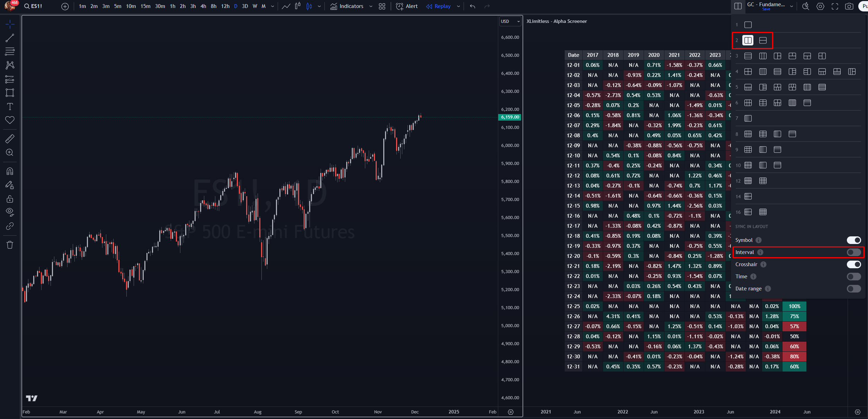Take a chart snapshot with camera icon
Viewport: 868px width, 419px height.
point(849,6)
